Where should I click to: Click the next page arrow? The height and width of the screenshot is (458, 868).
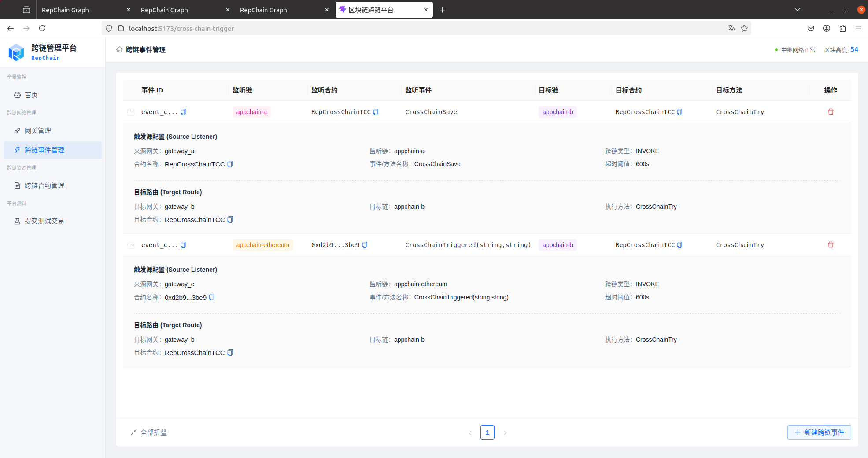coord(505,432)
